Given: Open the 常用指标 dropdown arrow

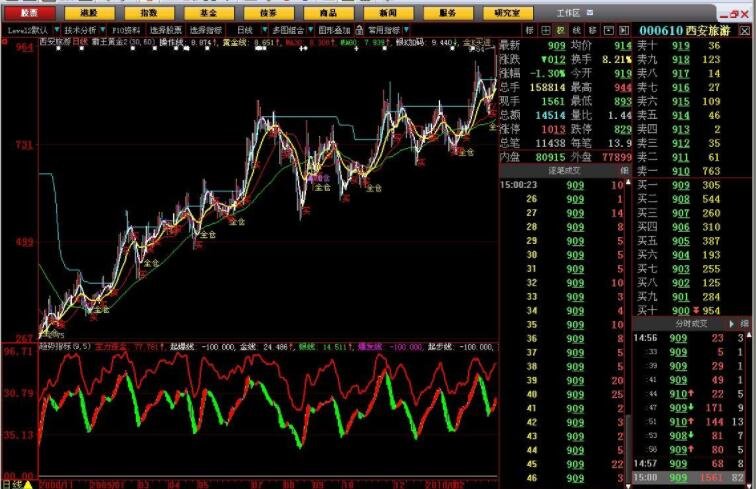Looking at the screenshot, I should 406,30.
